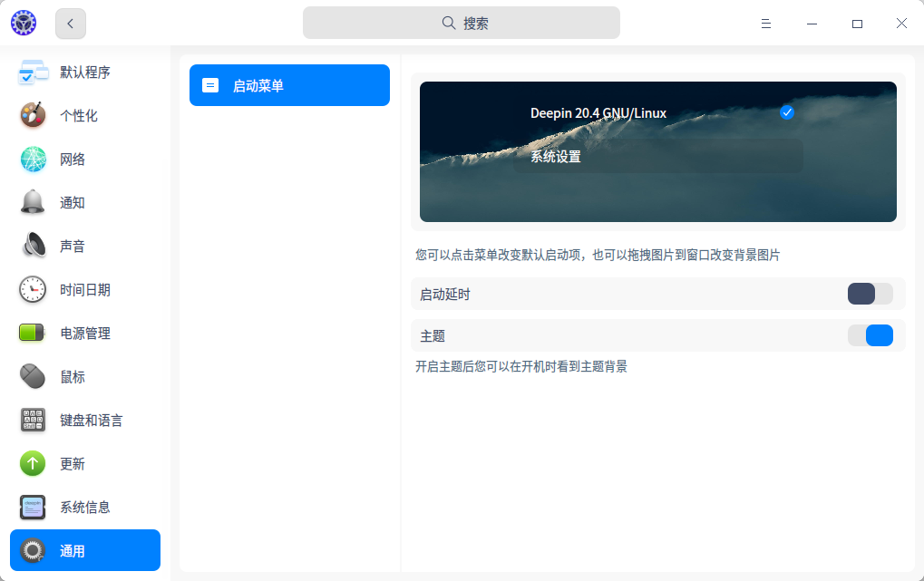Click the 鼠标 settings icon
The height and width of the screenshot is (581, 924).
tap(31, 376)
